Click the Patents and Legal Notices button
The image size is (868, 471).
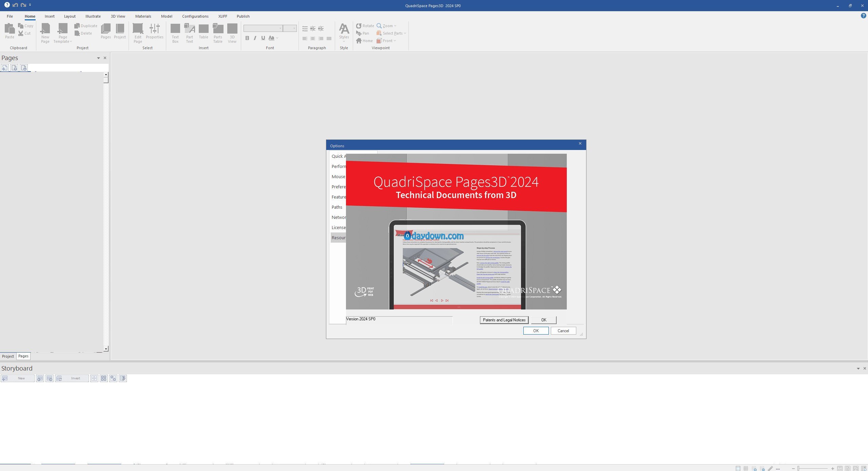(504, 320)
